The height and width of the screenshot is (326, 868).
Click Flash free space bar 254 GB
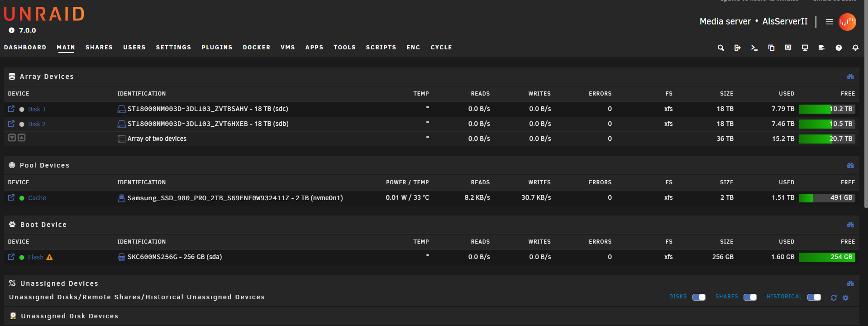827,257
